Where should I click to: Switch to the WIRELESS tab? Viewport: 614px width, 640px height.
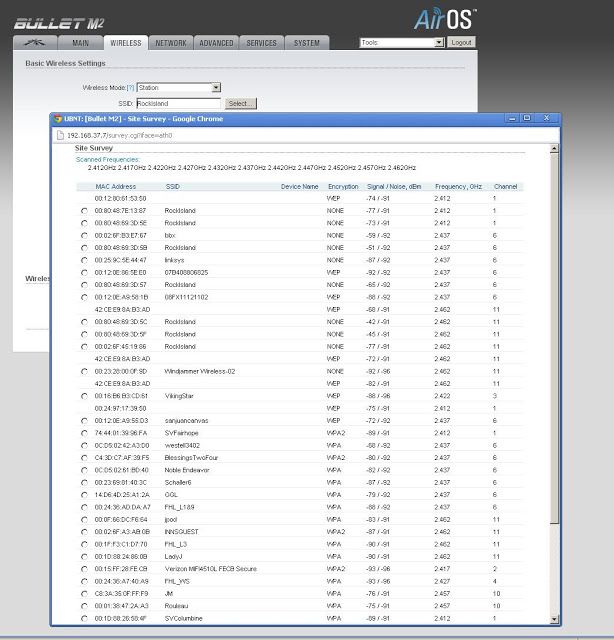click(125, 43)
